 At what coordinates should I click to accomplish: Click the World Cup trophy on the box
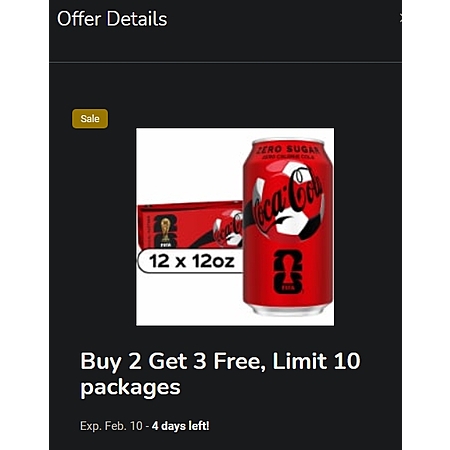165,231
